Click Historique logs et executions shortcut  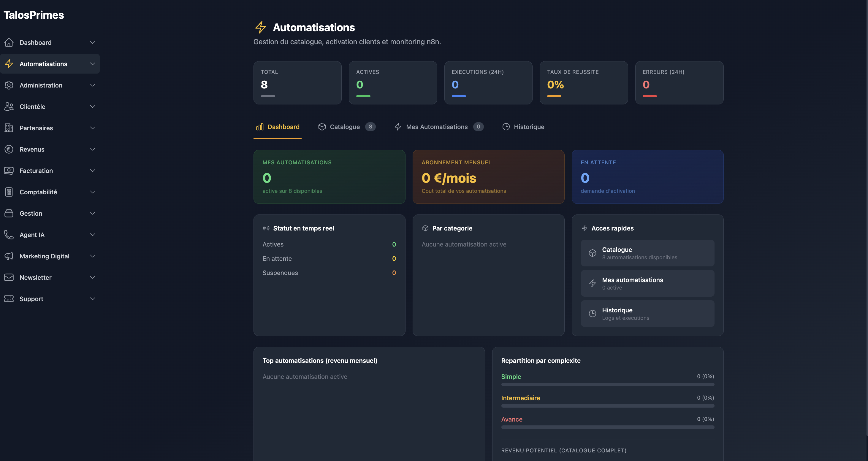pyautogui.click(x=647, y=313)
